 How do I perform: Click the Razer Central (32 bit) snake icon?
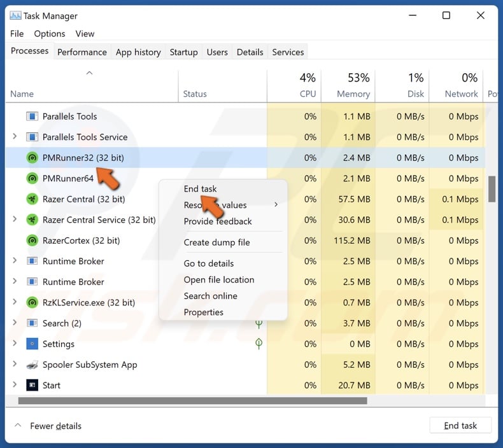point(32,199)
